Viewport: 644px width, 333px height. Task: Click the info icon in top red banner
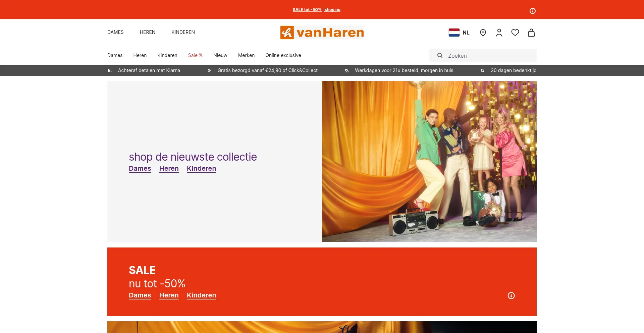coord(532,11)
